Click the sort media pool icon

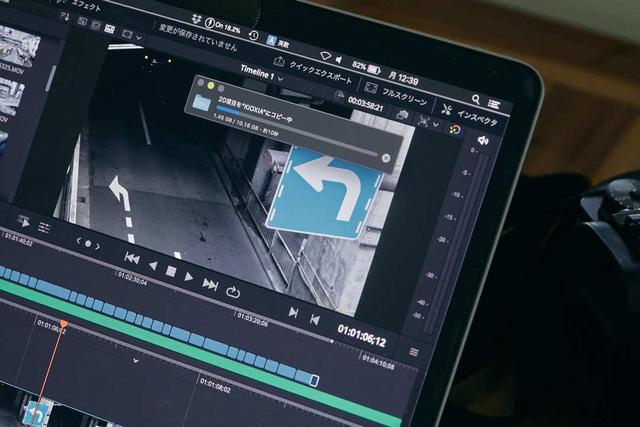(x=65, y=17)
